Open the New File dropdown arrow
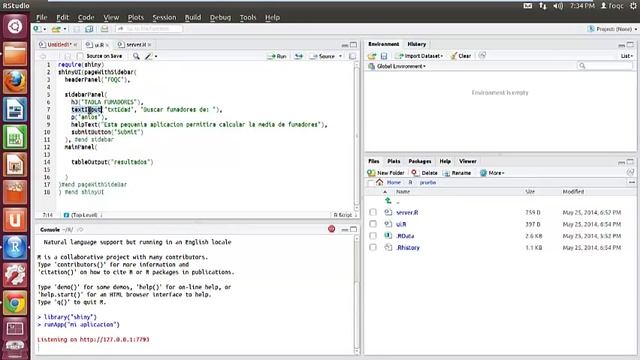The image size is (640, 360). click(x=44, y=29)
